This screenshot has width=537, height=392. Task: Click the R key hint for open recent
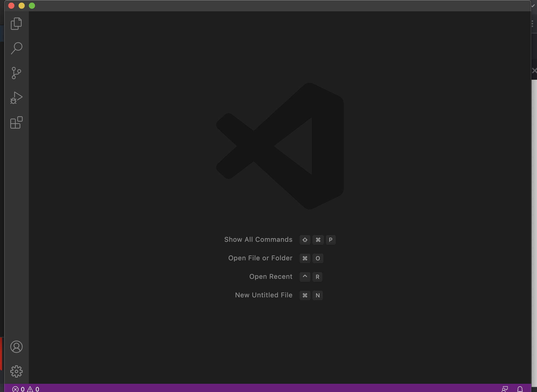(317, 277)
